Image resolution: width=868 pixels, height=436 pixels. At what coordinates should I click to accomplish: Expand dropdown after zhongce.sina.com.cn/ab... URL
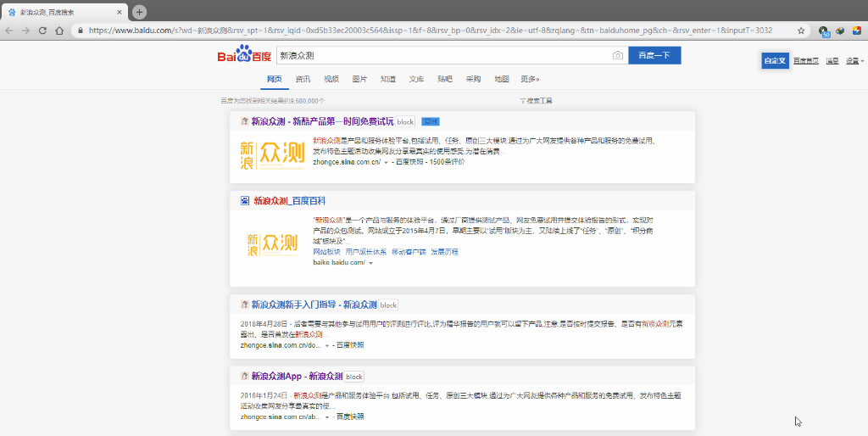coord(327,416)
